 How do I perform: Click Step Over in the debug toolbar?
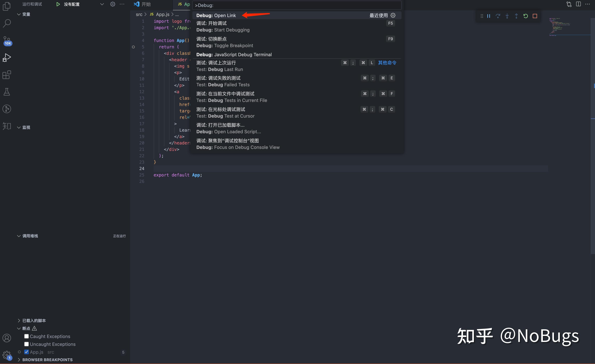[498, 16]
